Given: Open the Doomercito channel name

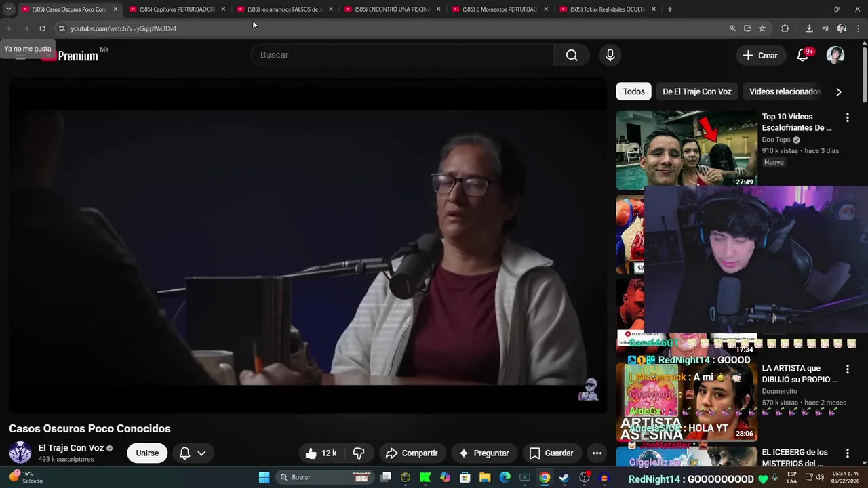Looking at the screenshot, I should pos(781,392).
